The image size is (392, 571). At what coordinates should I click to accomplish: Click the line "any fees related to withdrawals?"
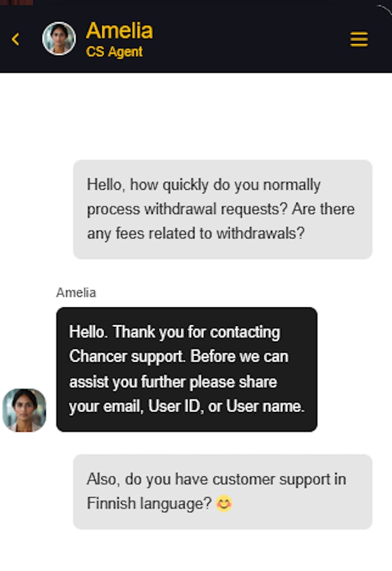tap(195, 233)
